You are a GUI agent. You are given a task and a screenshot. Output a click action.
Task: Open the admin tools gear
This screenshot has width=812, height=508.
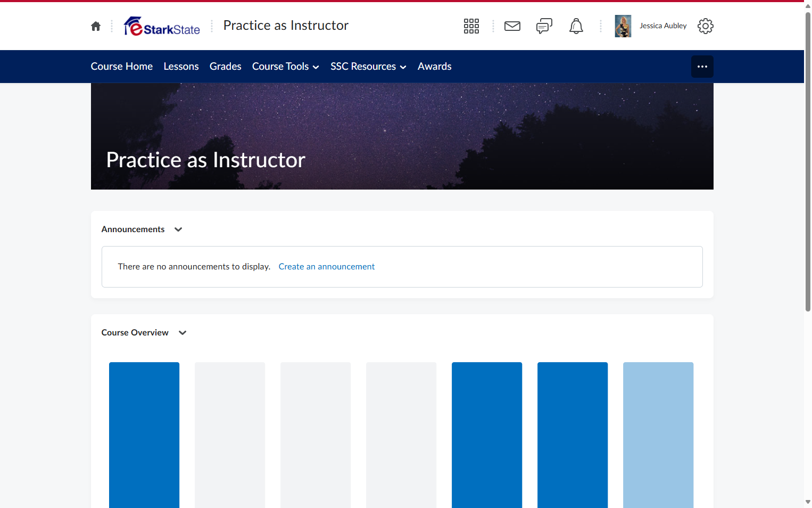pyautogui.click(x=706, y=26)
